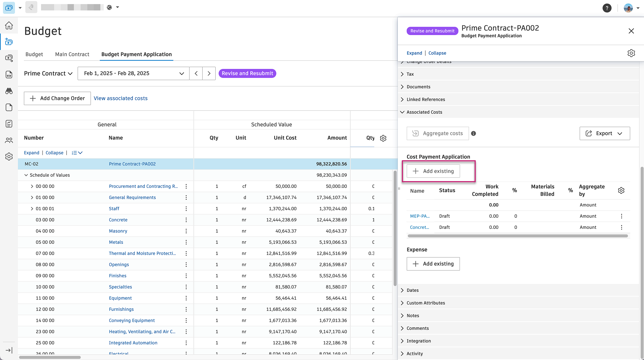
Task: Open the list view options dropdown
Action: 77,153
